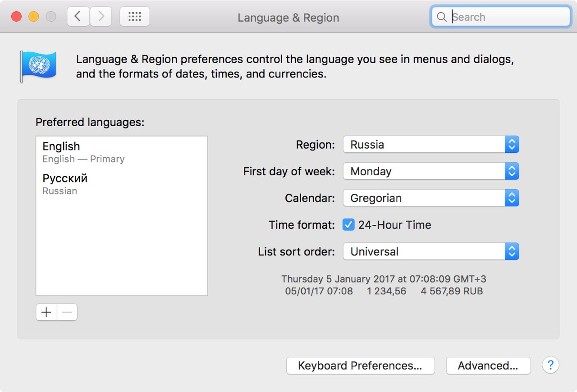Click the United Nations flag icon
The width and height of the screenshot is (577, 392).
point(38,66)
